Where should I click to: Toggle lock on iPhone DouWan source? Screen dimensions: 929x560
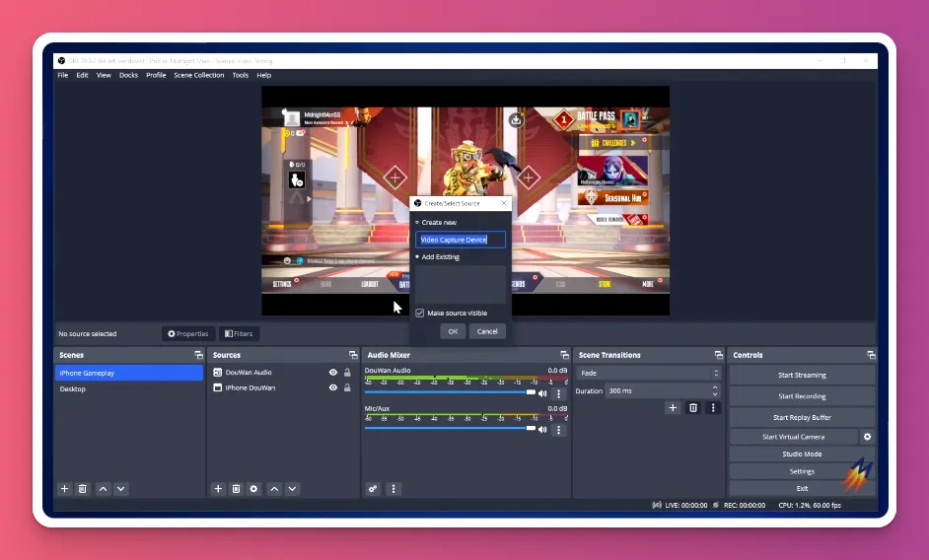tap(347, 387)
